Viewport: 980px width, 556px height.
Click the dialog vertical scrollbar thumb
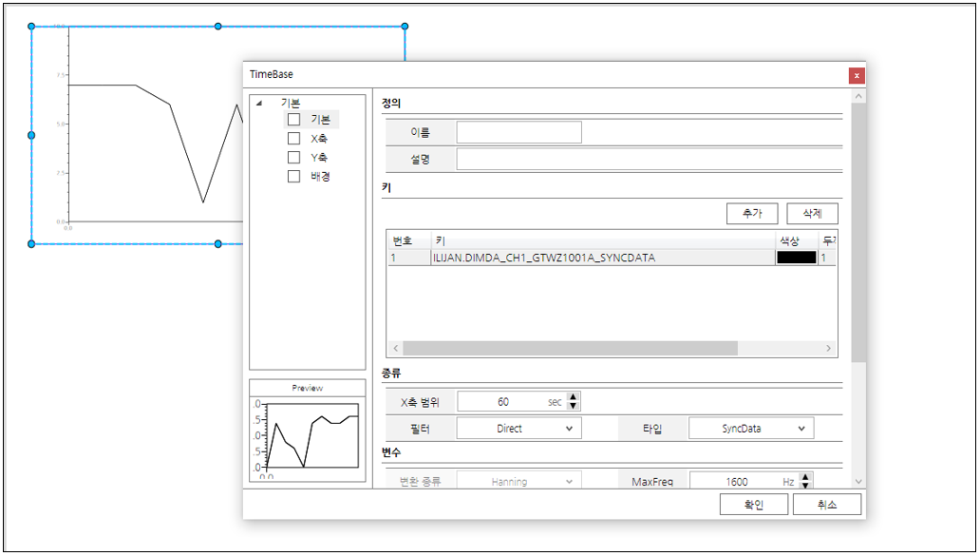858,232
